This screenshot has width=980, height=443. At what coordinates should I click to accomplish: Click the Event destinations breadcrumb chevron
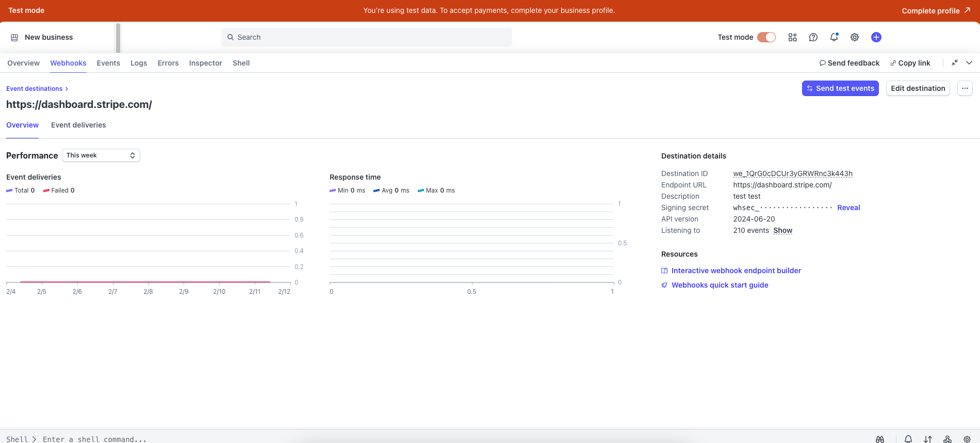(x=67, y=89)
